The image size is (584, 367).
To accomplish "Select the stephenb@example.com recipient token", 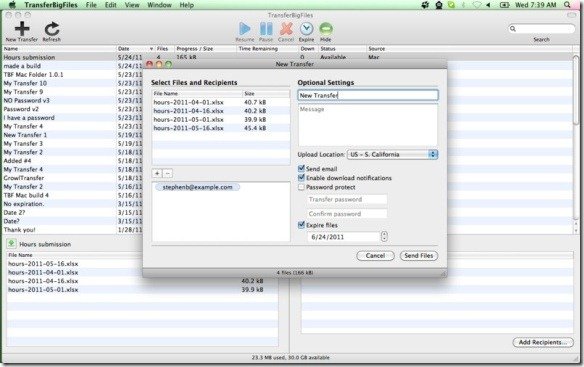I will tap(197, 187).
